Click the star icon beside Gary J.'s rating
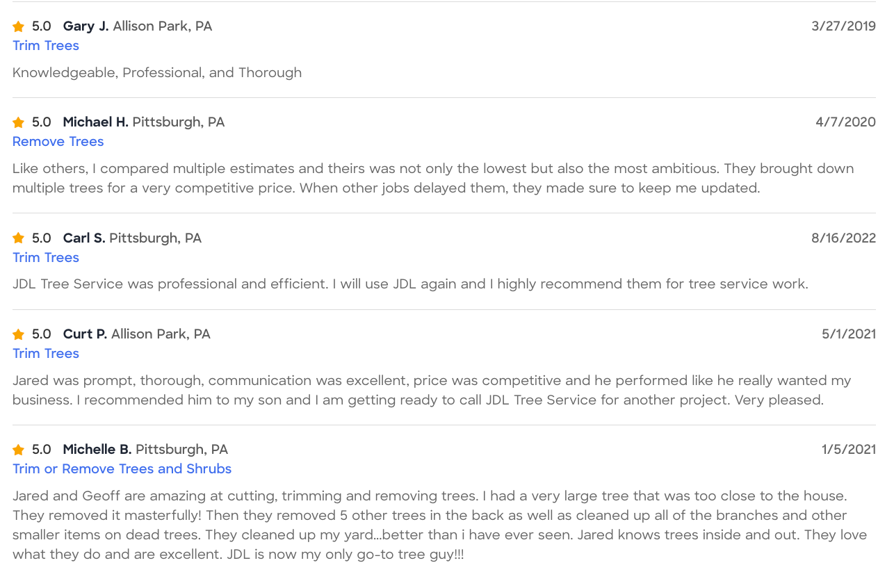This screenshot has height=588, width=894. click(19, 26)
